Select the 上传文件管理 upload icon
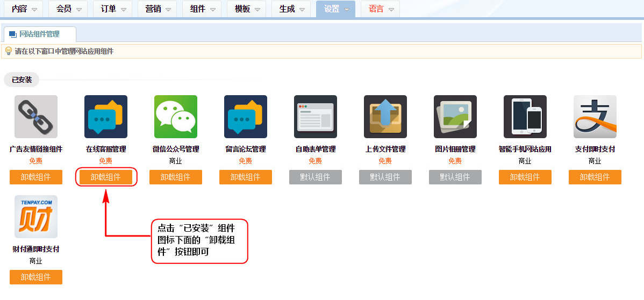Screen dimensions: 644x300 [x=385, y=117]
